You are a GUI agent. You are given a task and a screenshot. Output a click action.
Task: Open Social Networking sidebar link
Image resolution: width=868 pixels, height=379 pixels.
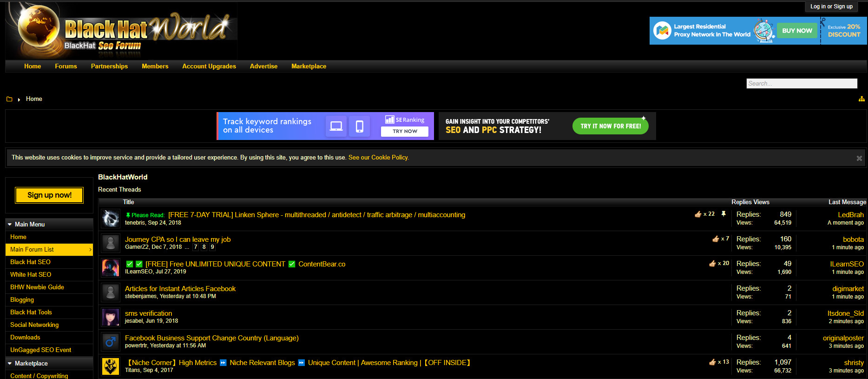pyautogui.click(x=49, y=325)
